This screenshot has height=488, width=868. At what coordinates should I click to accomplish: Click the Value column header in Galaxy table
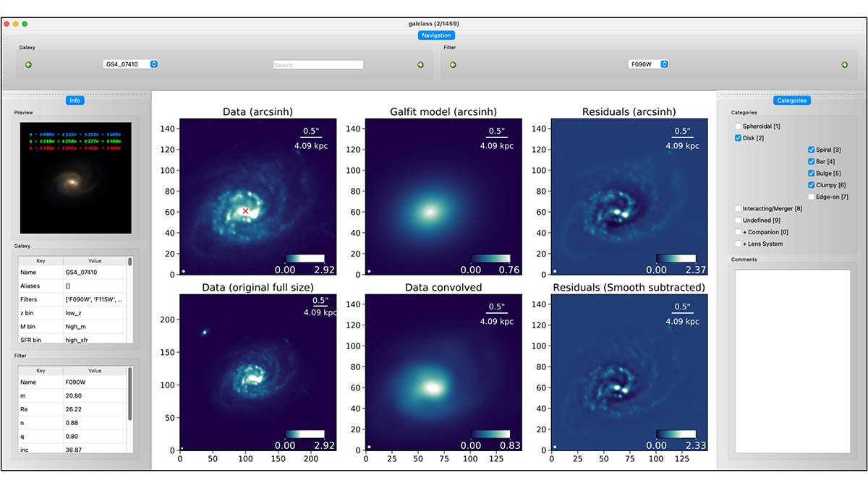coord(94,261)
